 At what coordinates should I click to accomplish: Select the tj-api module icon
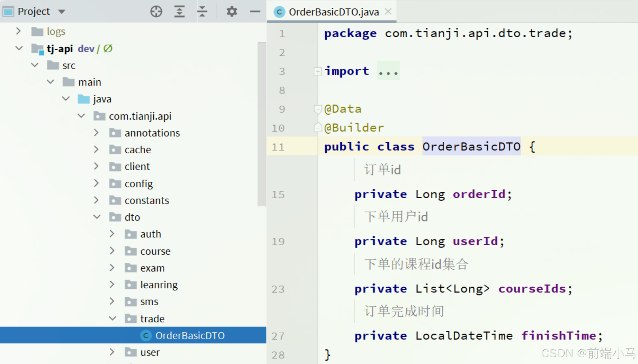37,49
